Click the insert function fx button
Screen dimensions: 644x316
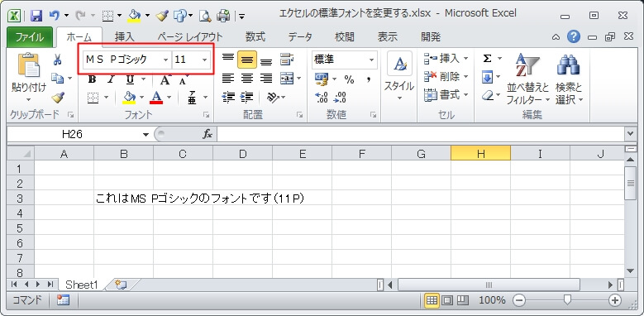pos(208,134)
